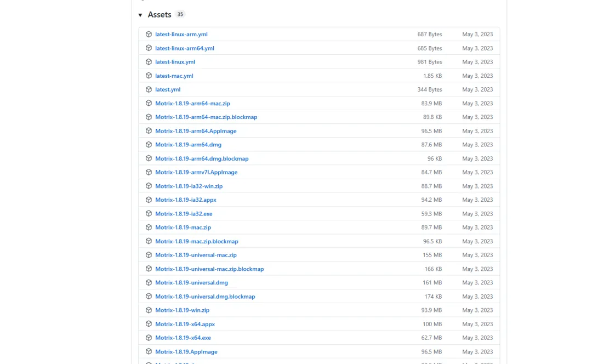Screen dimensions: 592x364
Task: Collapse the Assets section triangle
Action: point(140,15)
